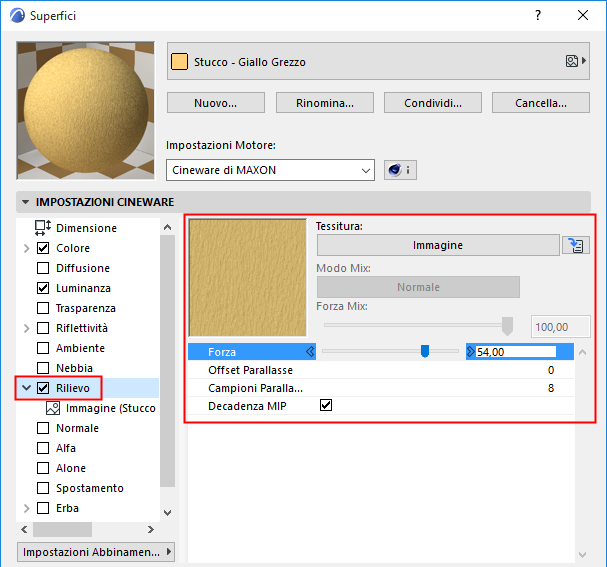
Task: Enable the Alfa channel checkbox
Action: point(43,448)
